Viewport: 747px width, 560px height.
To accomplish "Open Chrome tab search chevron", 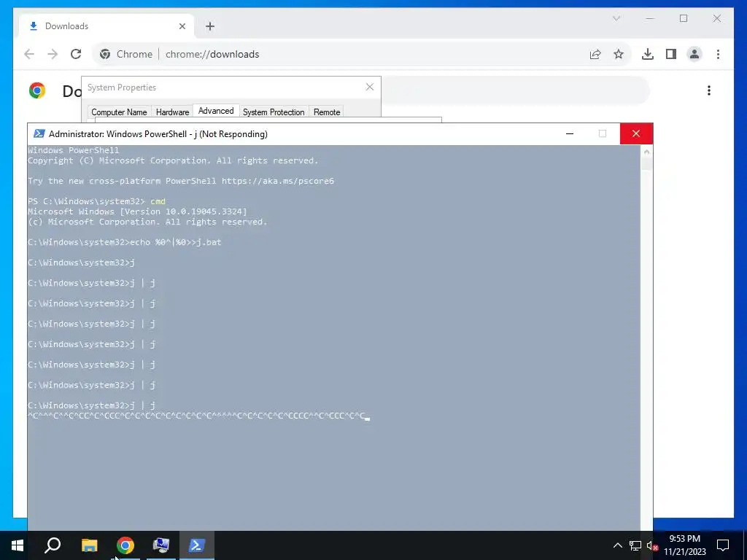I will (x=616, y=18).
